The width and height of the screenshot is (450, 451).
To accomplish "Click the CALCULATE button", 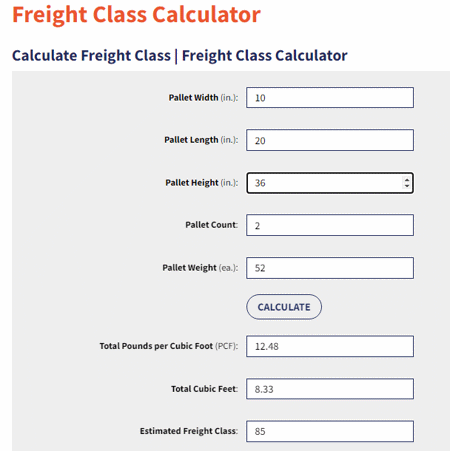I will point(284,307).
